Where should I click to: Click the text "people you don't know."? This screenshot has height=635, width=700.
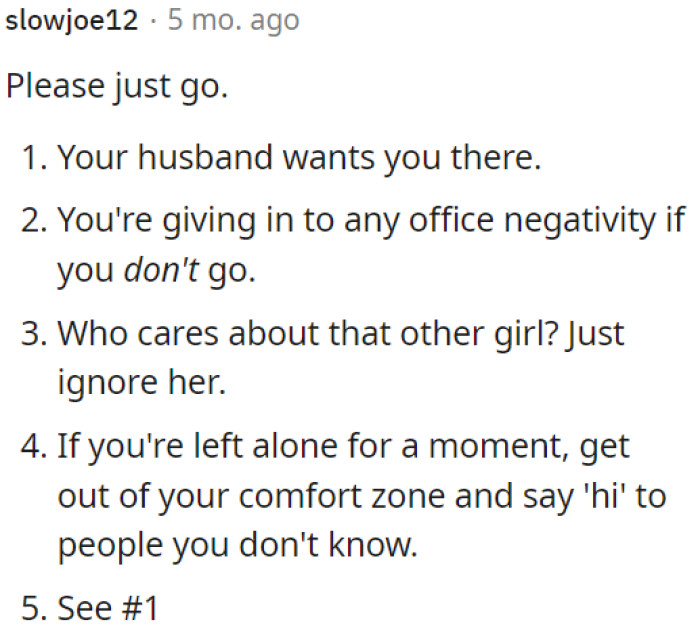click(238, 546)
